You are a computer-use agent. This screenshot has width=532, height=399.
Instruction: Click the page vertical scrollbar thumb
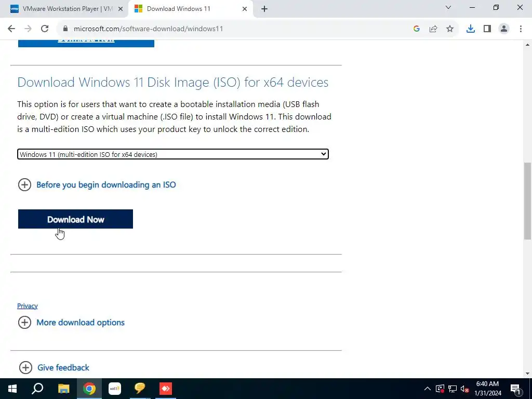(x=527, y=201)
